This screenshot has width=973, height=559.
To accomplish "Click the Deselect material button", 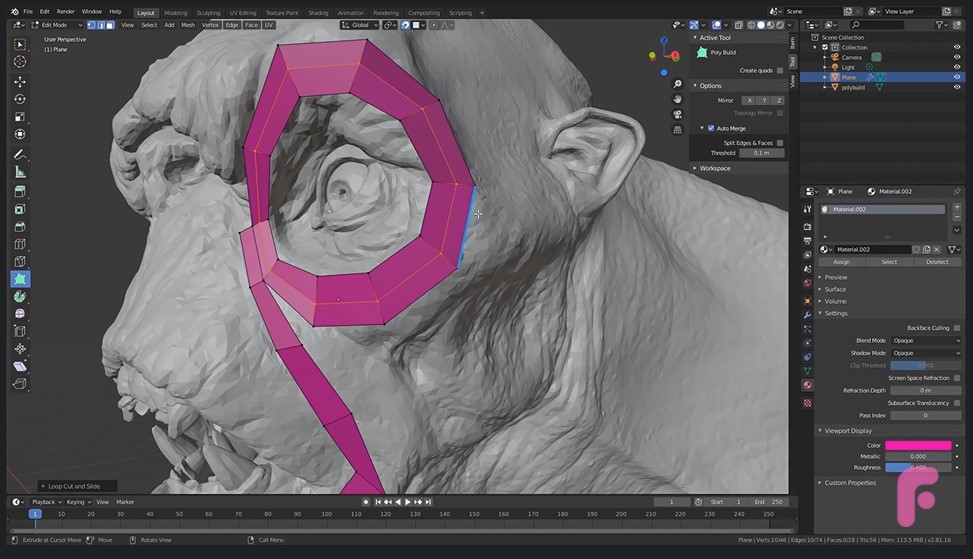I will point(937,262).
